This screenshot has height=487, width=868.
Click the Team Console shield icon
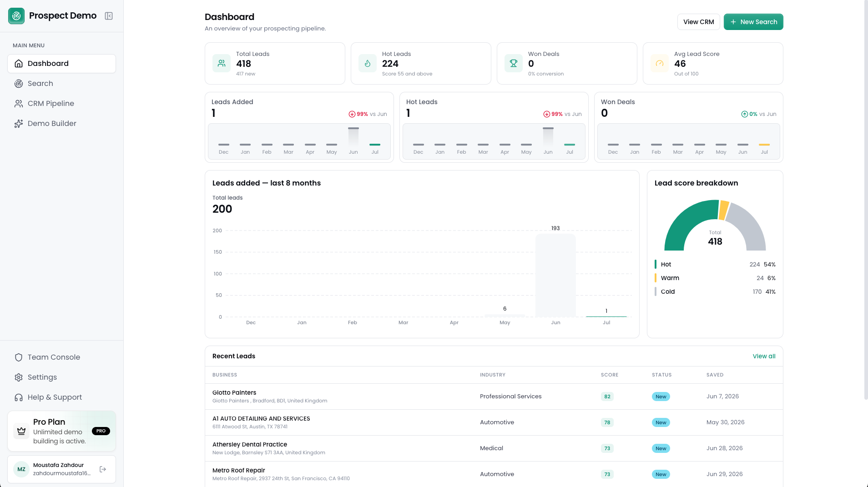pyautogui.click(x=19, y=357)
